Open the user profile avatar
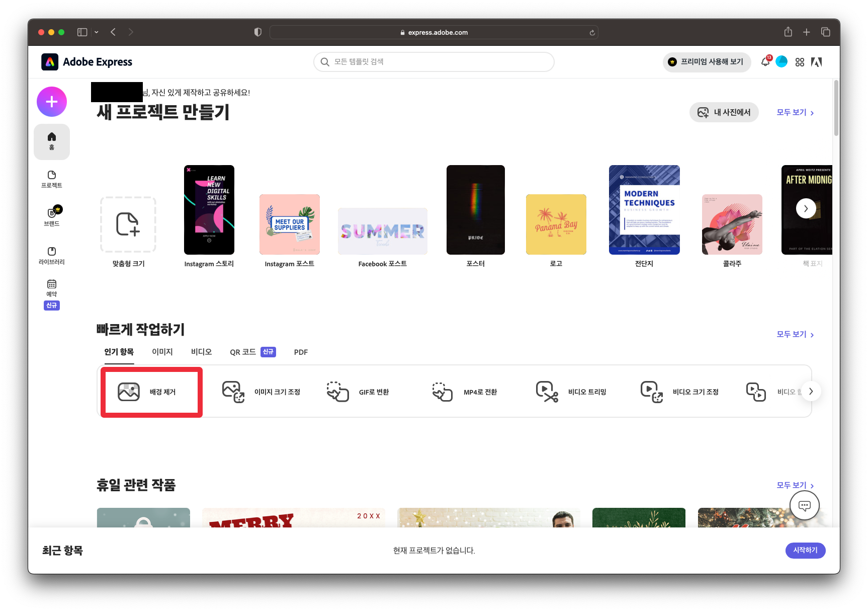Image resolution: width=868 pixels, height=611 pixels. coord(782,61)
